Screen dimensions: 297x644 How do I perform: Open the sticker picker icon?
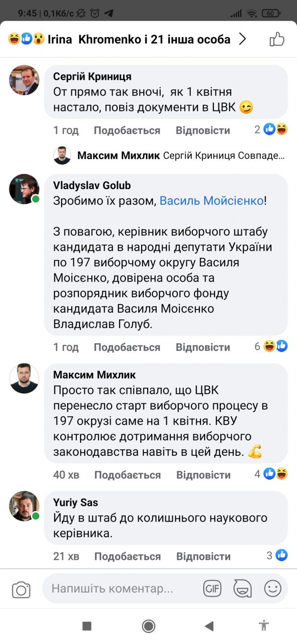[x=242, y=588]
